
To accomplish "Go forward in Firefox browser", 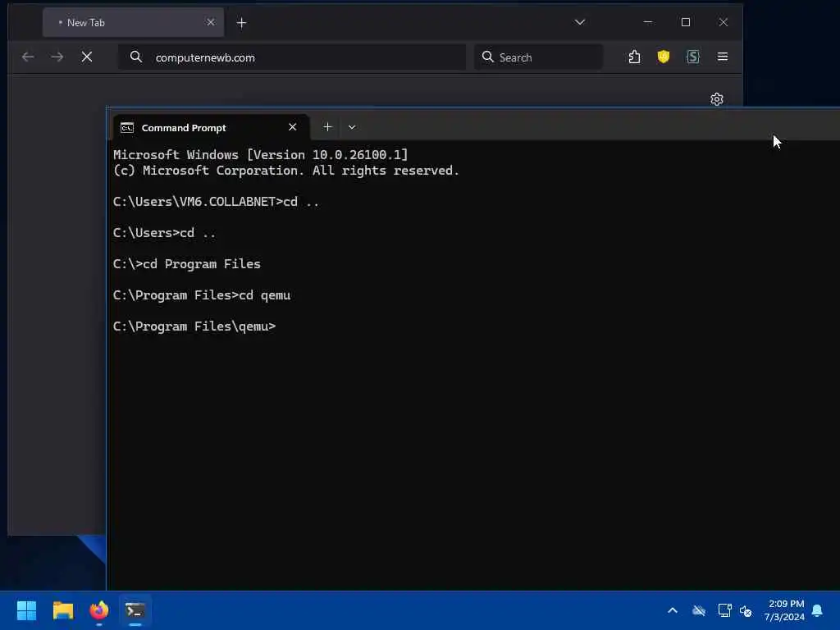I will (57, 57).
